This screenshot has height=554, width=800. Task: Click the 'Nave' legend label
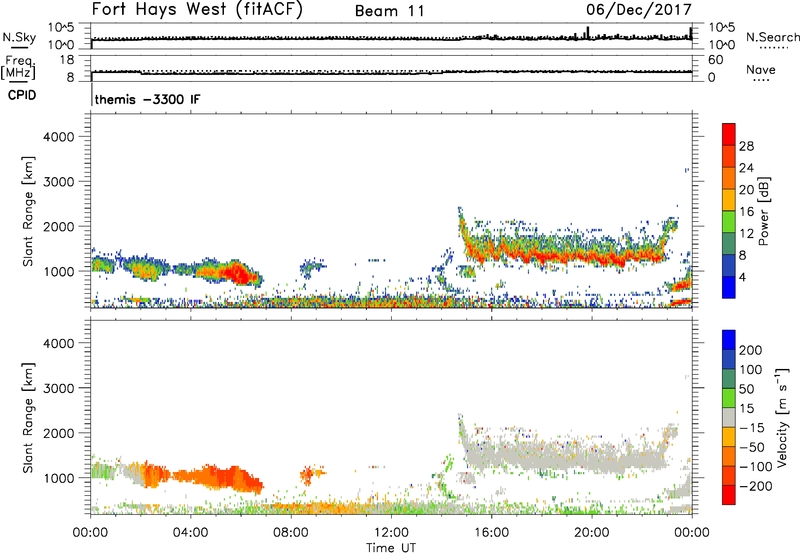(x=761, y=70)
